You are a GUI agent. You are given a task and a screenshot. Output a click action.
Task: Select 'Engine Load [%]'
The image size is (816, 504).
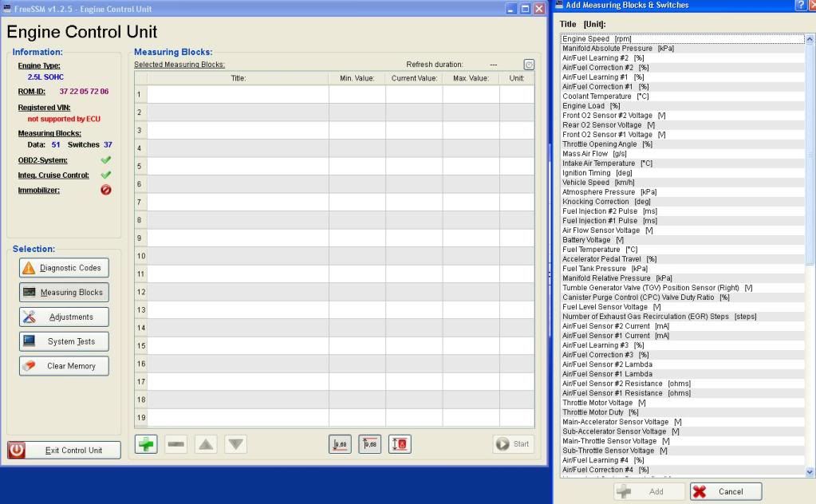(x=682, y=105)
